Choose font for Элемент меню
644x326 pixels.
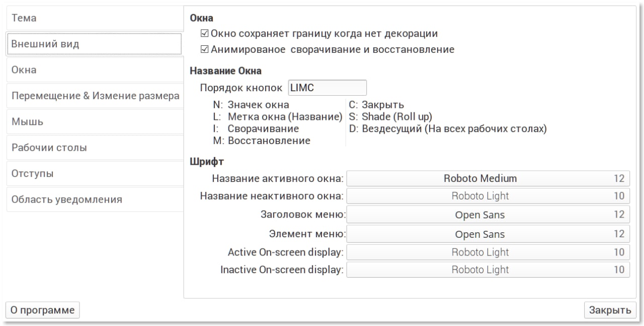[x=488, y=234]
